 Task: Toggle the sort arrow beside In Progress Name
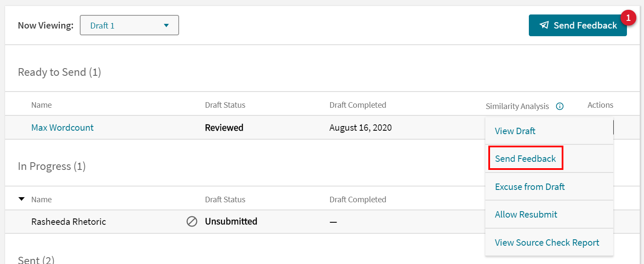[x=22, y=199]
